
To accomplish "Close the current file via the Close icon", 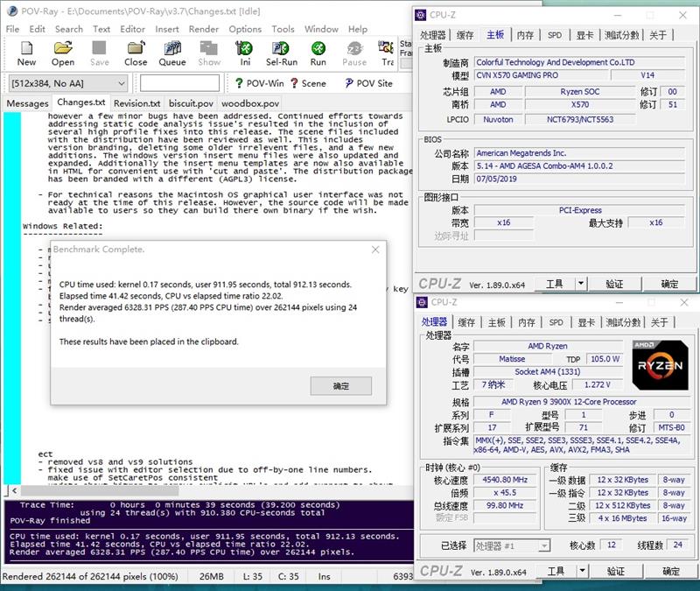I will coord(136,53).
